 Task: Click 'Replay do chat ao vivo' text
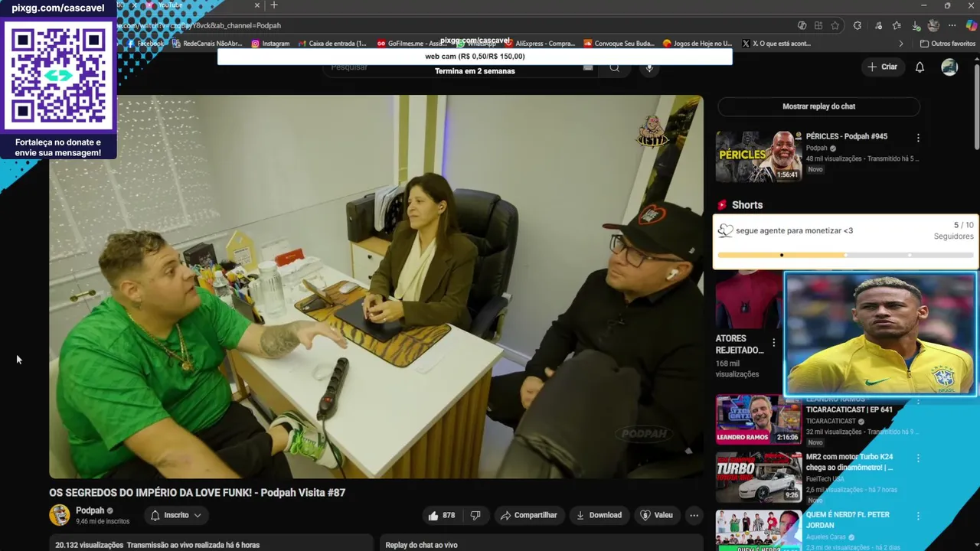tap(421, 545)
